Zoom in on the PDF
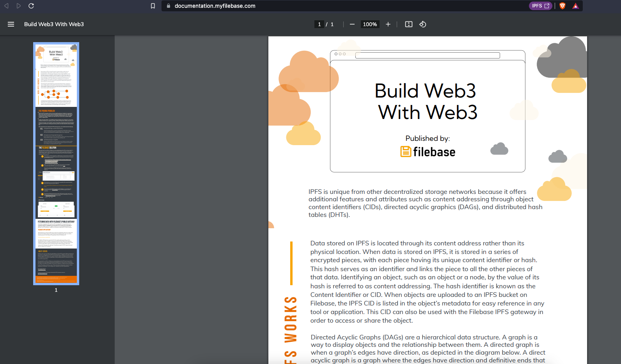The image size is (621, 364). click(388, 24)
